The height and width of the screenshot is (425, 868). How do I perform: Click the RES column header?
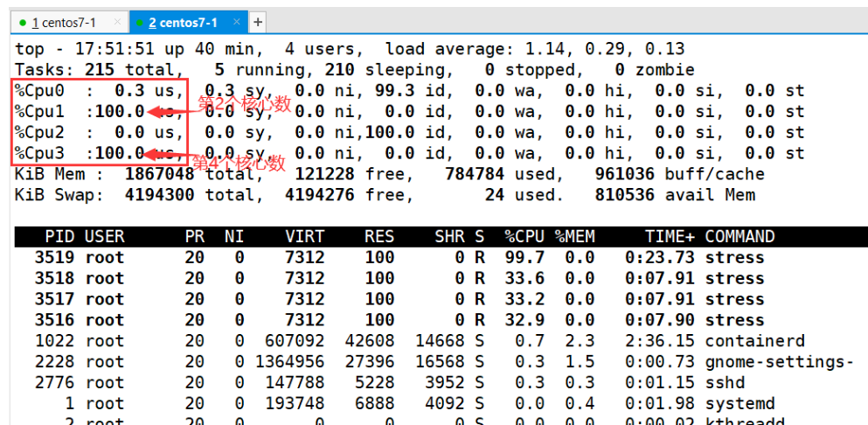[x=379, y=237]
